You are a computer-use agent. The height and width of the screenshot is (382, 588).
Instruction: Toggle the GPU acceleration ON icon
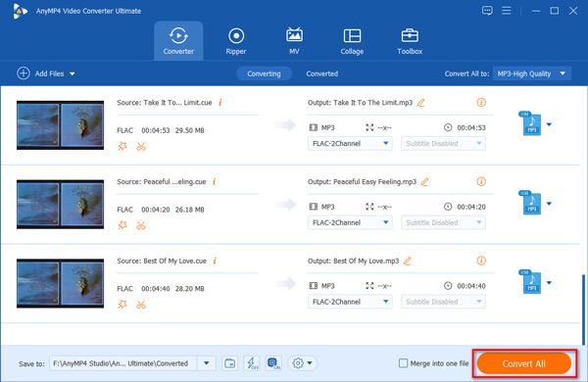point(273,362)
